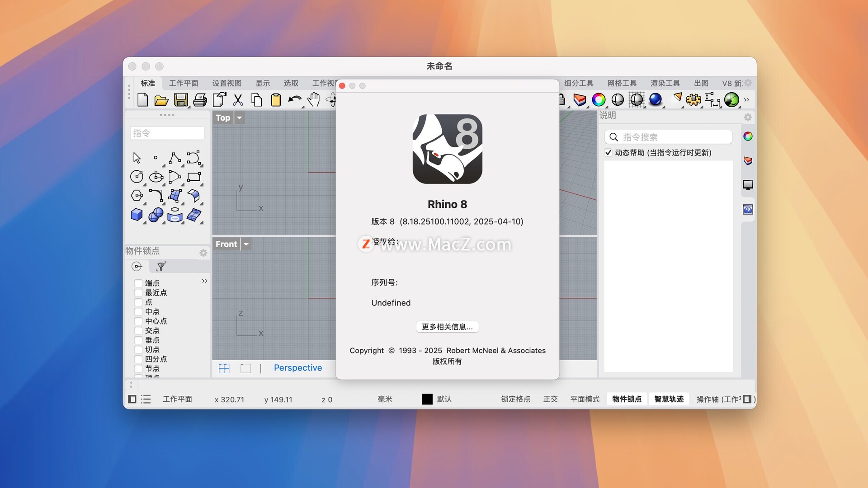Image resolution: width=868 pixels, height=488 pixels.
Task: Click 更多相关信息... button in About dialog
Action: pyautogui.click(x=447, y=327)
